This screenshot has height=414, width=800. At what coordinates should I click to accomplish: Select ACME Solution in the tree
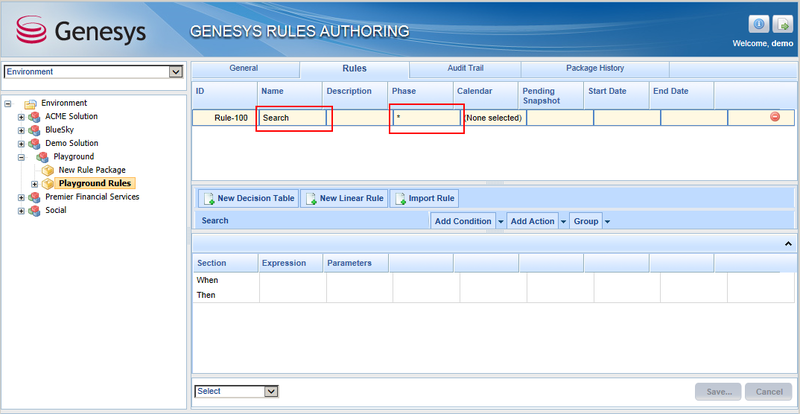[71, 116]
